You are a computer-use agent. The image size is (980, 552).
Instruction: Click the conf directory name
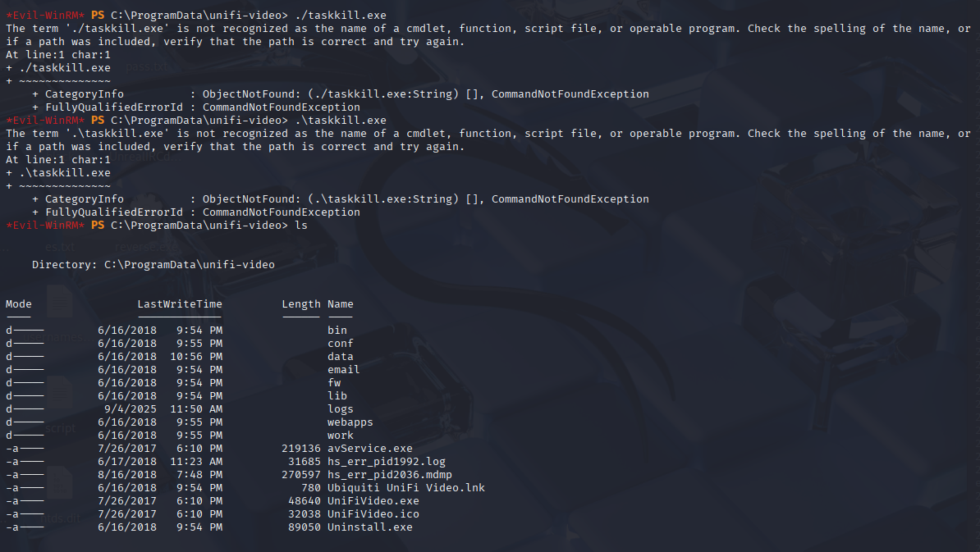[340, 344]
